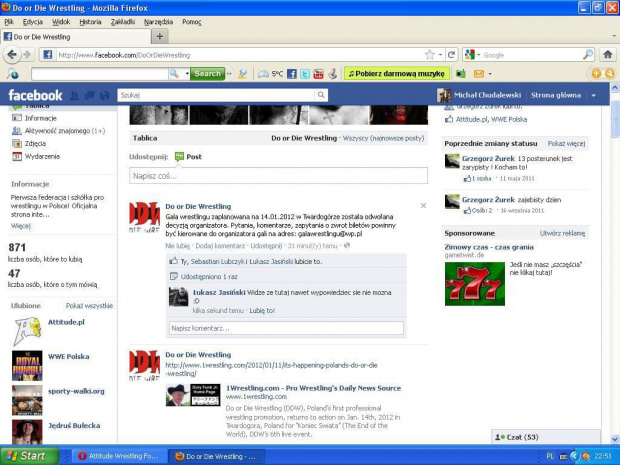Screen dimensions: 620x465
Task: Click Dodaj komentarz under the gala post
Action: point(220,246)
